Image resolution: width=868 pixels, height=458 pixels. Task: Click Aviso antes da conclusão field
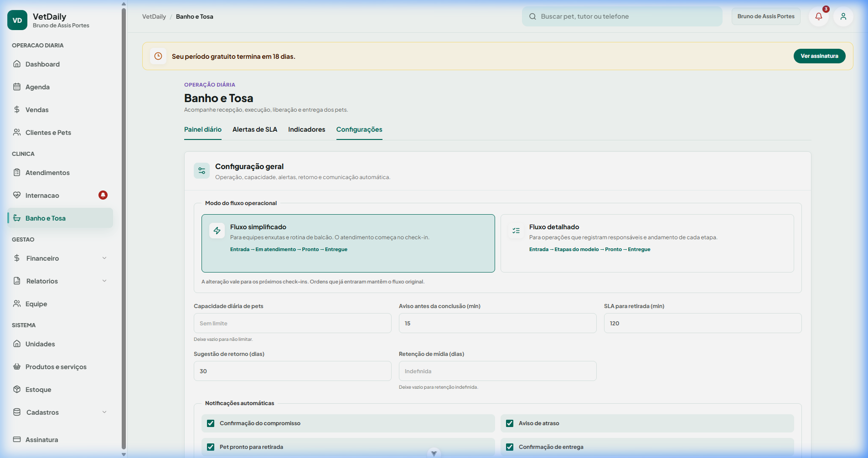coord(498,323)
